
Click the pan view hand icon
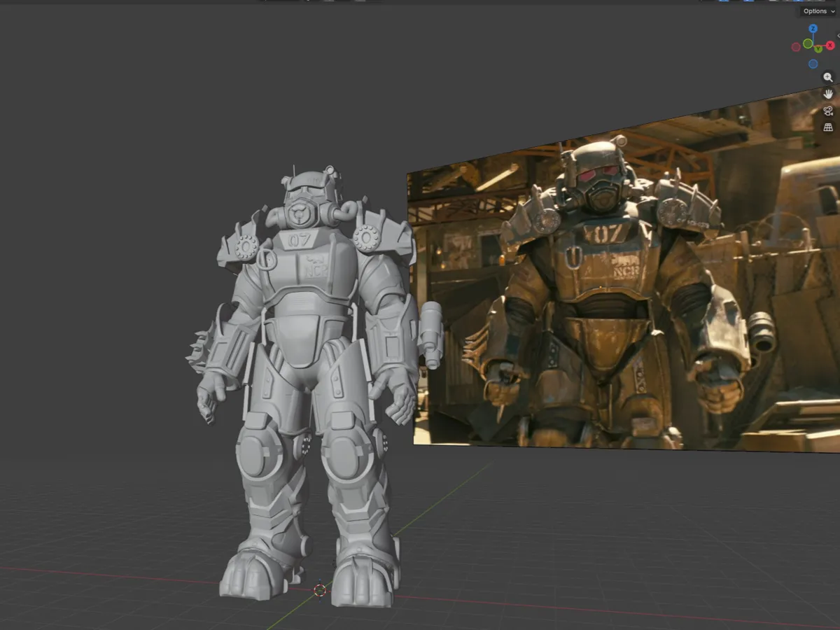[x=828, y=94]
